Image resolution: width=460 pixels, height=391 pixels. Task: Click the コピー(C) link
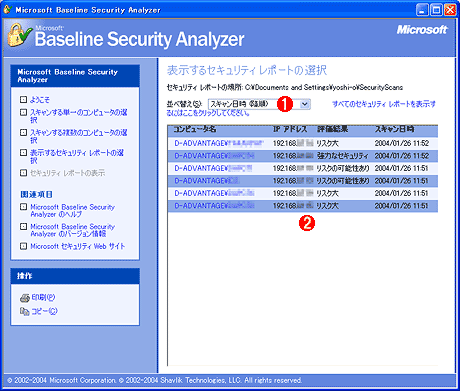coord(44,311)
